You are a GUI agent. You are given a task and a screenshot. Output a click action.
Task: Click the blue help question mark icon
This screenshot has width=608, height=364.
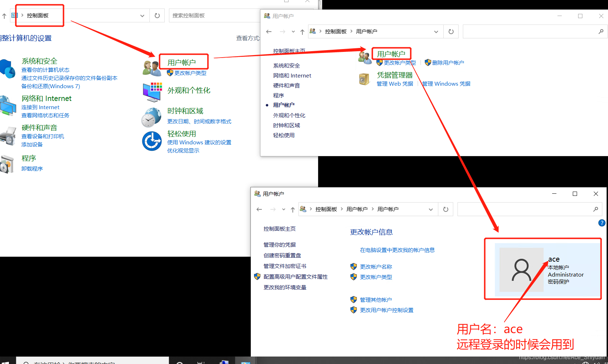[602, 223]
